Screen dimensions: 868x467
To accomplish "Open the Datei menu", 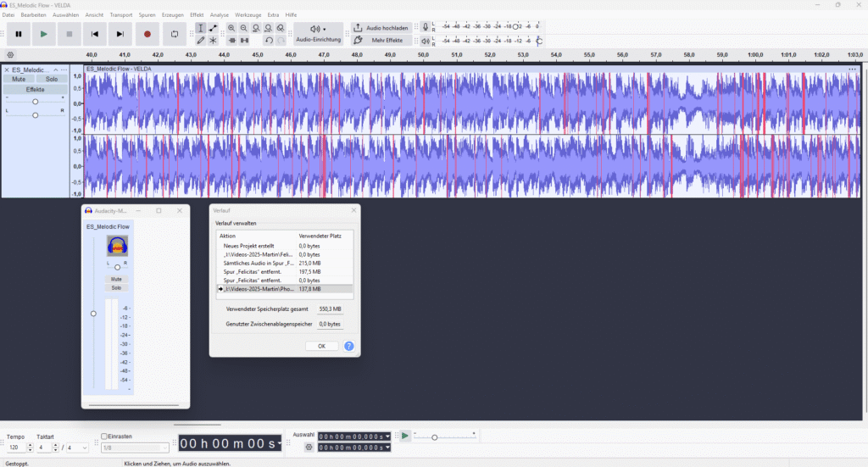I will [x=8, y=15].
